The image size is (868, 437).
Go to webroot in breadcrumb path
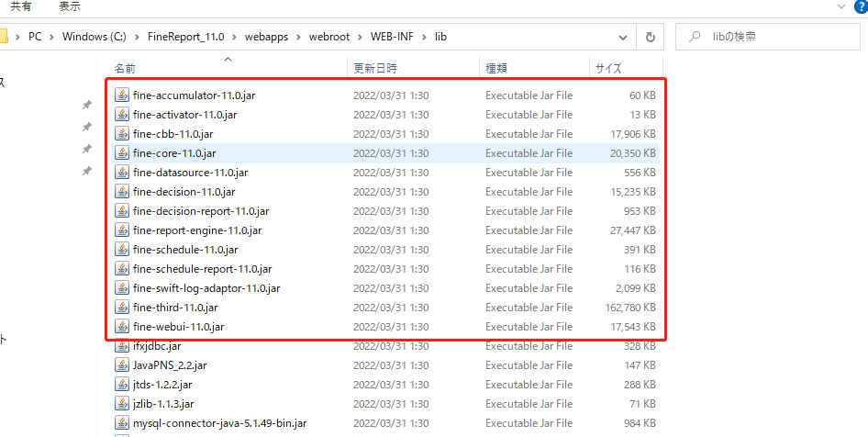coord(329,37)
